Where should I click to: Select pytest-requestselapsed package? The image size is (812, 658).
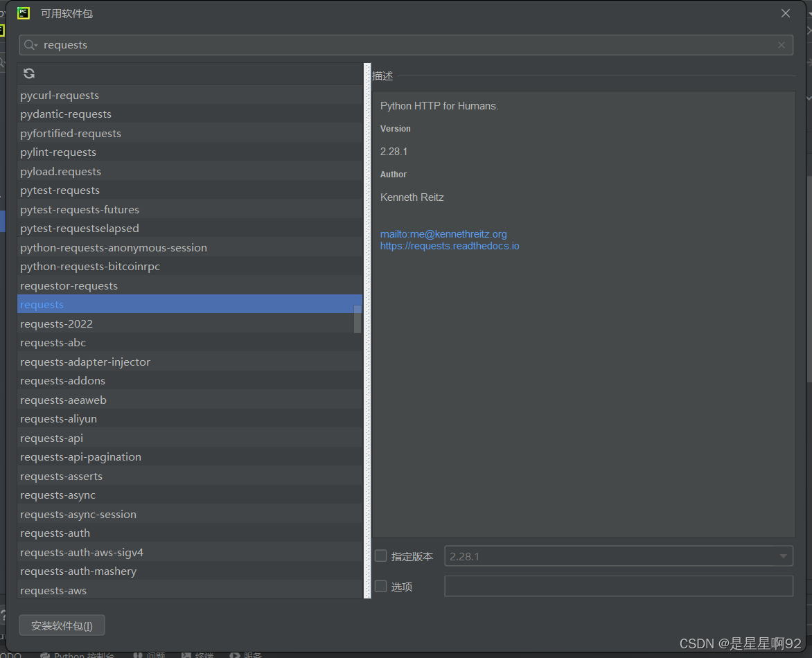click(190, 229)
